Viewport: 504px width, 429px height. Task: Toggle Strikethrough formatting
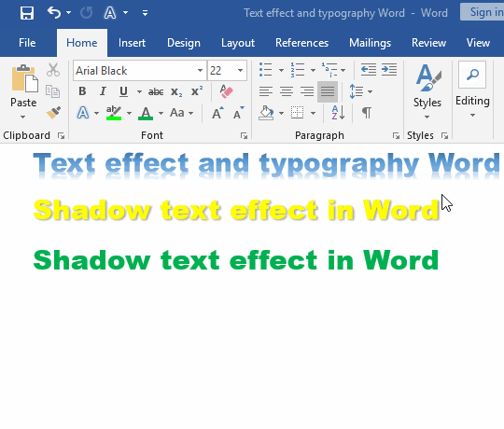coord(156,92)
